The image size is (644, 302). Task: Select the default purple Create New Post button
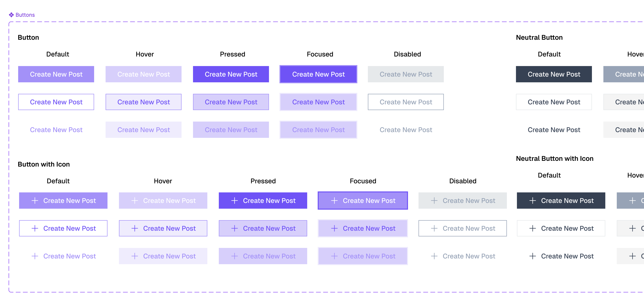pyautogui.click(x=56, y=74)
